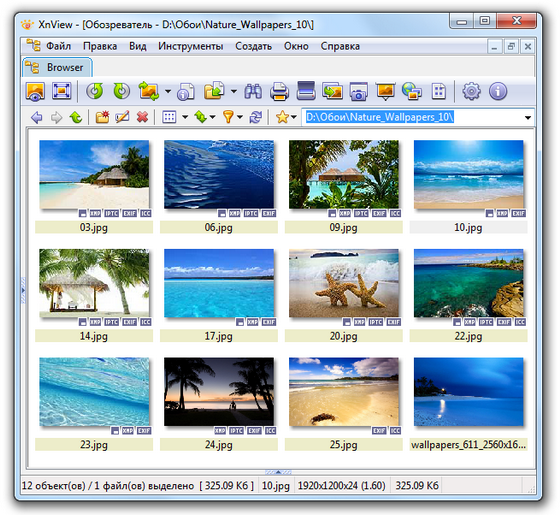Viewport: 560px width, 515px height.
Task: Open the screen capture camera tool
Action: tap(359, 91)
